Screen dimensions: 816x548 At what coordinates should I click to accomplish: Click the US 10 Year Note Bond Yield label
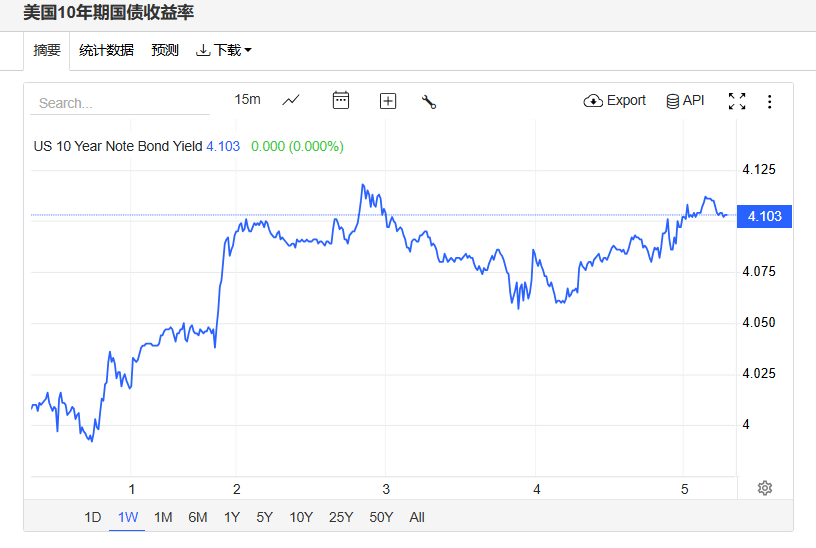[x=118, y=146]
